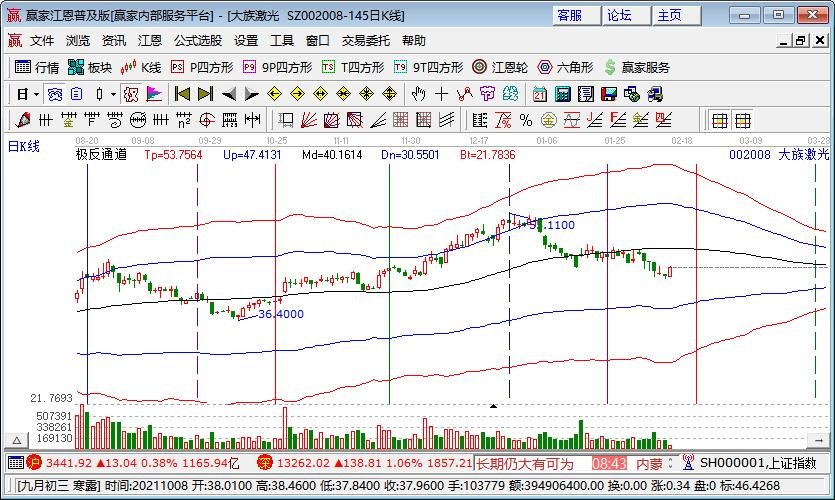
Task: Open the 工具 menu
Action: click(x=282, y=40)
